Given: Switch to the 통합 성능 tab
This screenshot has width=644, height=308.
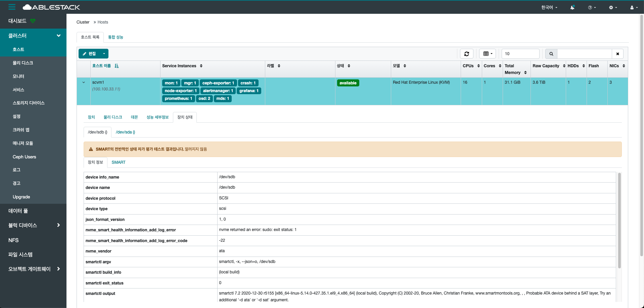Looking at the screenshot, I should coord(116,37).
